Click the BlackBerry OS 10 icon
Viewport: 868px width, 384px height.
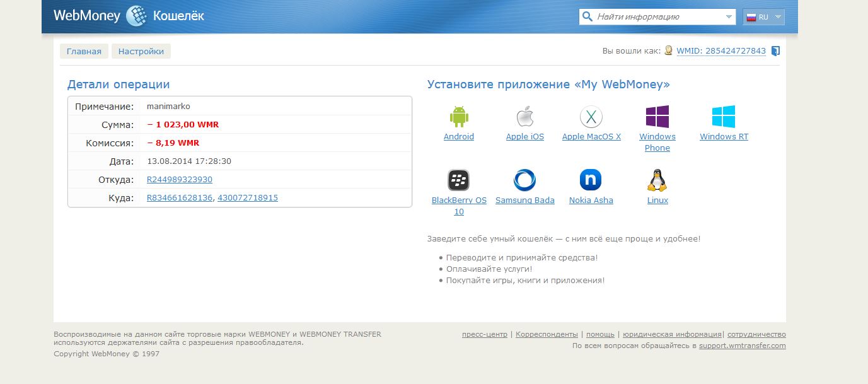(459, 180)
